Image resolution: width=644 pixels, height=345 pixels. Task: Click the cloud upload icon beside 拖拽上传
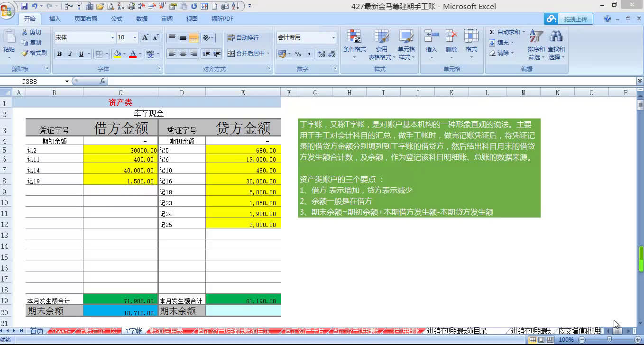(551, 18)
